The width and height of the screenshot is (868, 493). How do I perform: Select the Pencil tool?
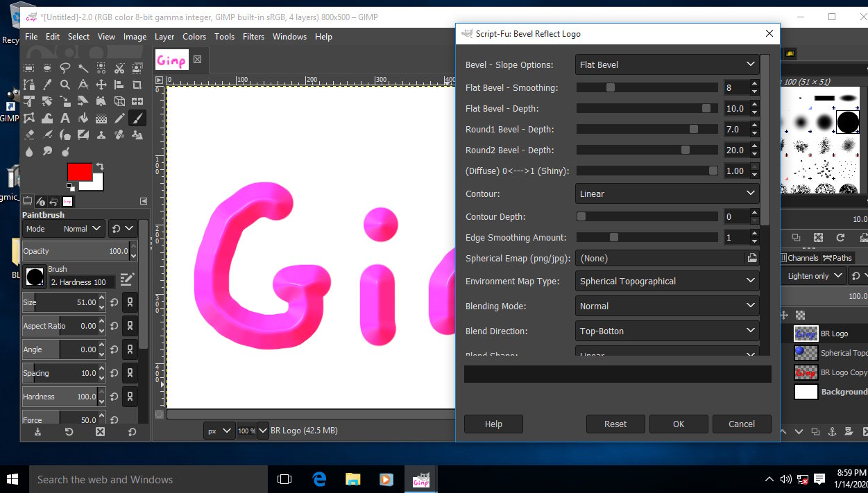pos(119,119)
